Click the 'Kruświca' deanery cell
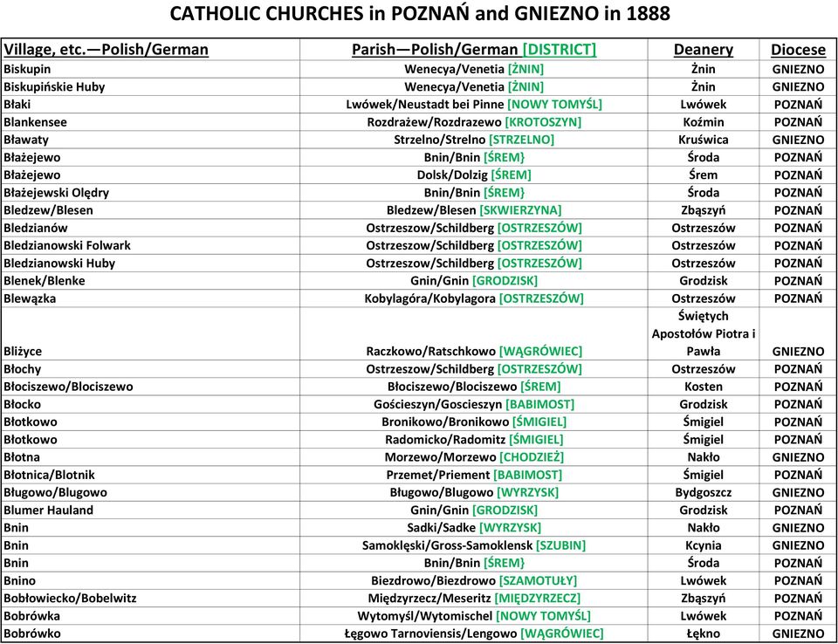 (703, 140)
